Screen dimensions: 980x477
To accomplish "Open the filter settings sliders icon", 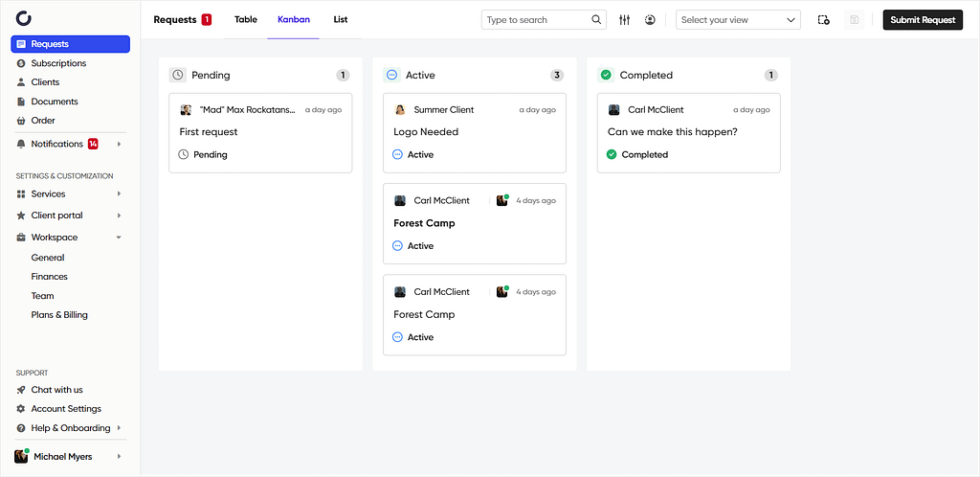I will click(x=624, y=20).
